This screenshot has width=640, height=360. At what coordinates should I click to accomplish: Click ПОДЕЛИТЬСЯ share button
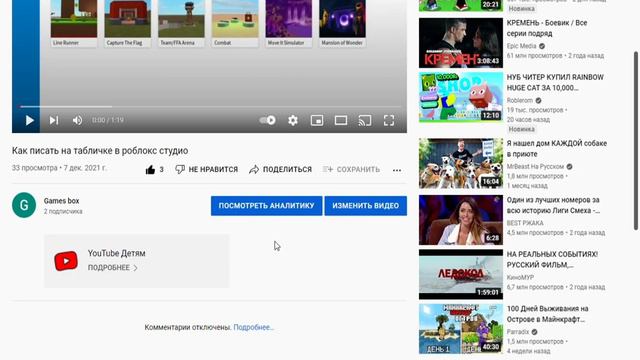[280, 169]
